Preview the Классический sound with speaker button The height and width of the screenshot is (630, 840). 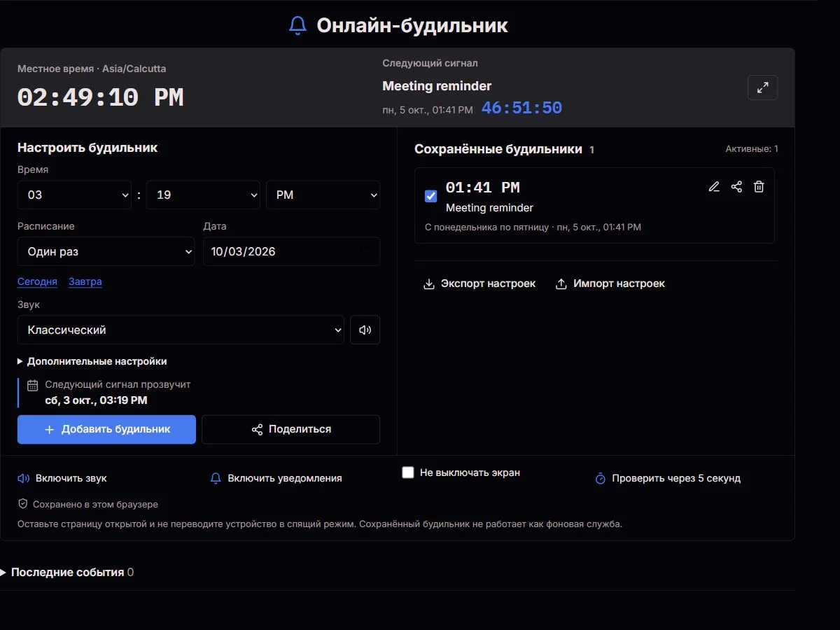tap(365, 330)
